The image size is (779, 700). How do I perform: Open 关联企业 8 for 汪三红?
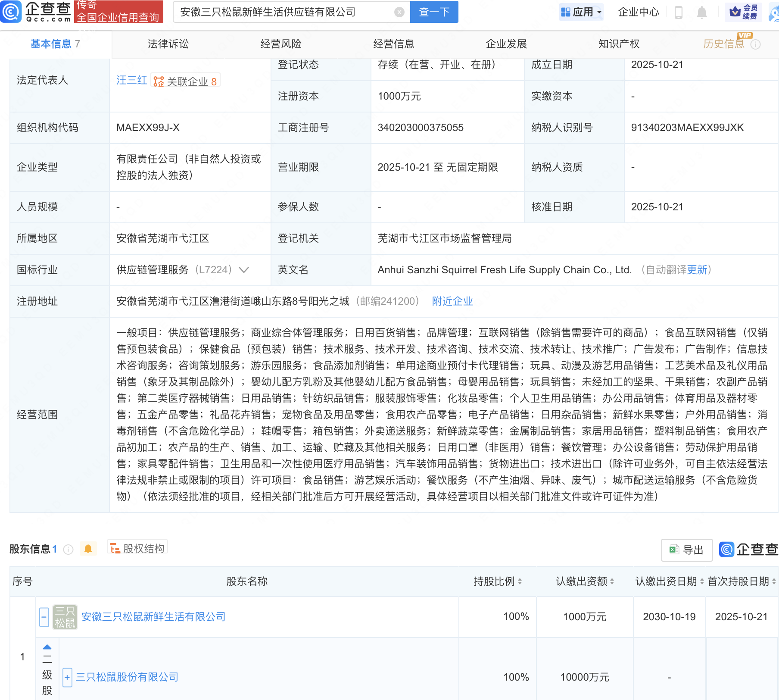(186, 81)
